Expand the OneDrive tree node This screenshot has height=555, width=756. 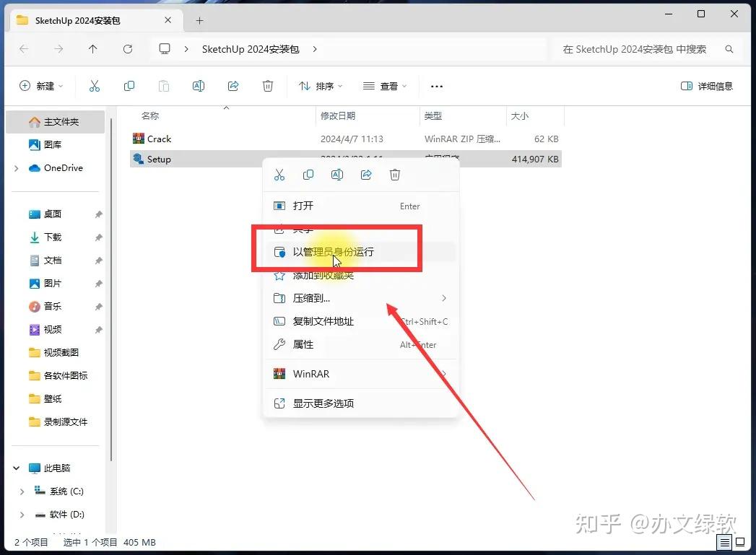click(17, 168)
